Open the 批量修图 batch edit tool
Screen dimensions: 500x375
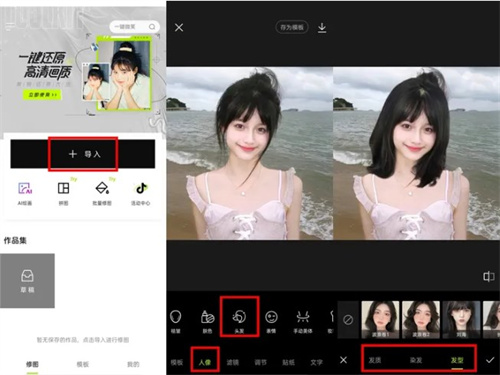coord(102,193)
